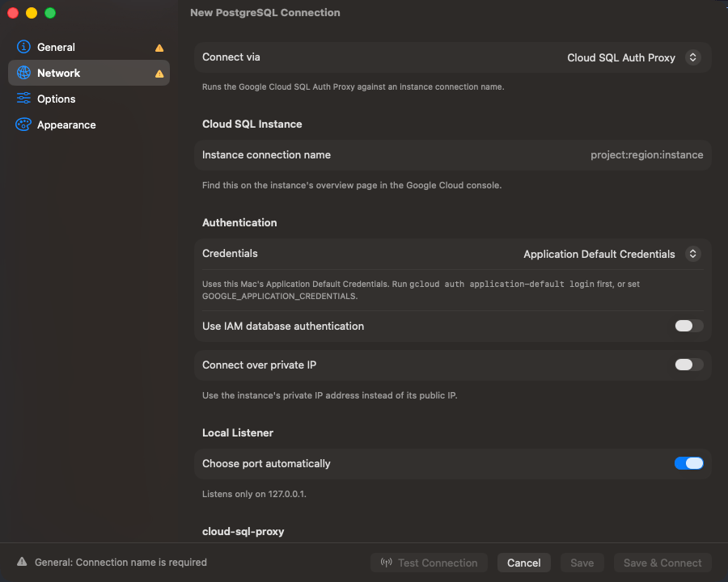Viewport: 728px width, 582px height.
Task: Open the Appearance section
Action: [x=89, y=124]
